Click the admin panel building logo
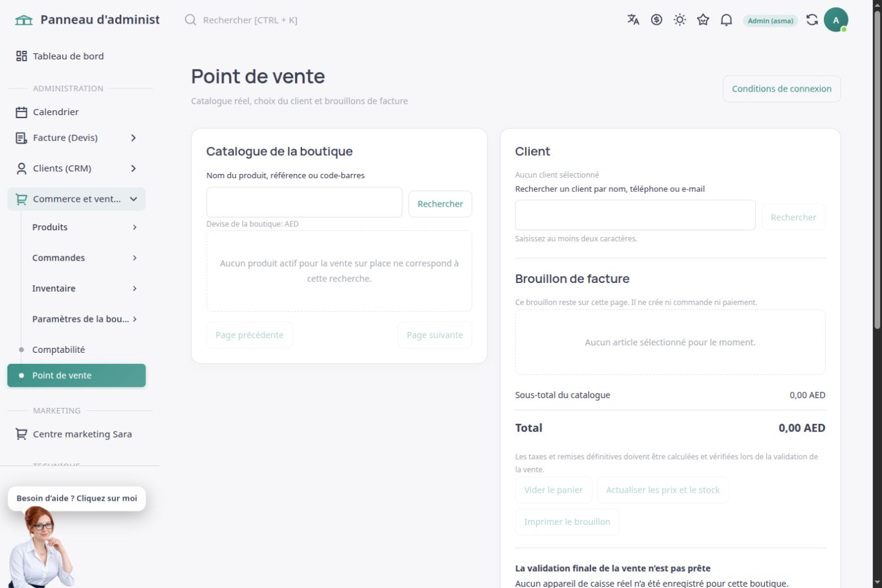 24,20
